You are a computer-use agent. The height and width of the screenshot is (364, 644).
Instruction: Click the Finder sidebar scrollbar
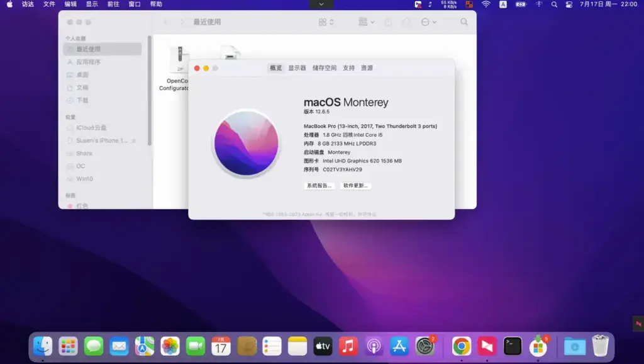[x=150, y=91]
